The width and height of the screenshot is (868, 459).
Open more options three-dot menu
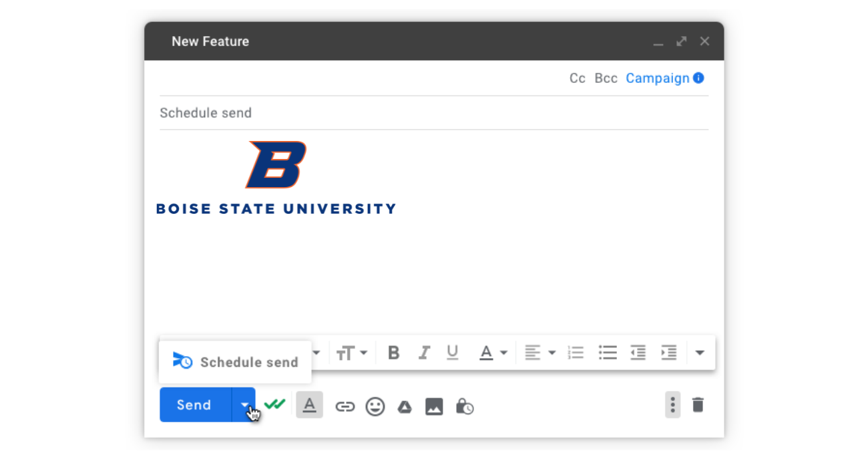point(672,405)
